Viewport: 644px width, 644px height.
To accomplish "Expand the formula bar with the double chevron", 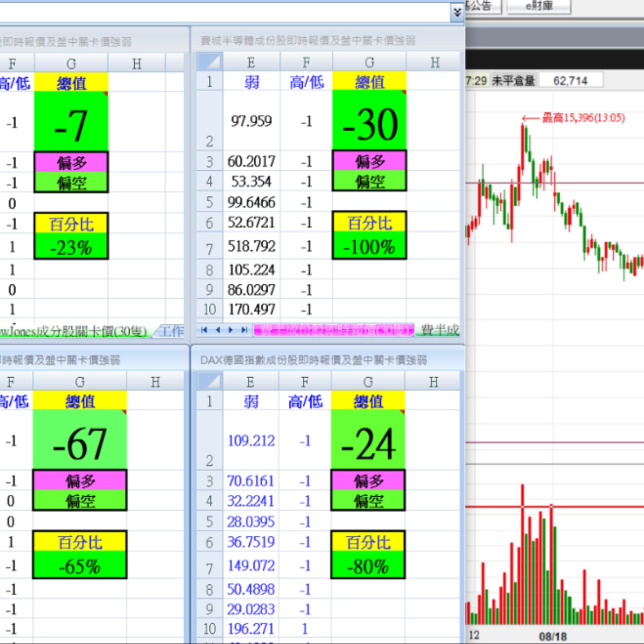I will [457, 12].
